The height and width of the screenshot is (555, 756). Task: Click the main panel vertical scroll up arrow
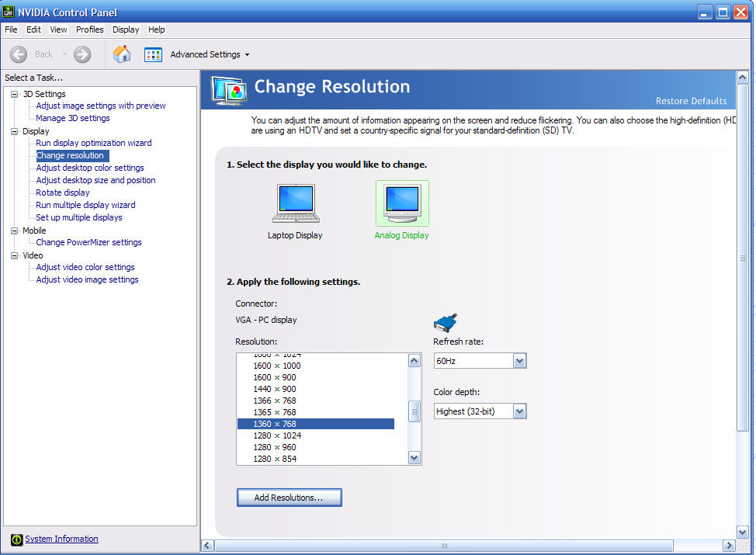743,77
